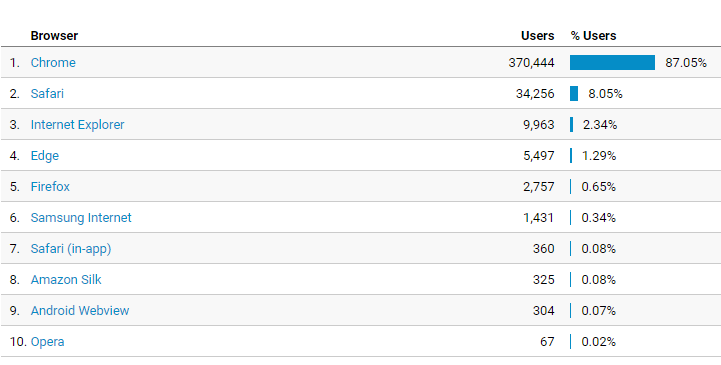The height and width of the screenshot is (365, 721).
Task: Click the Safari users count 34,256
Action: click(x=535, y=94)
